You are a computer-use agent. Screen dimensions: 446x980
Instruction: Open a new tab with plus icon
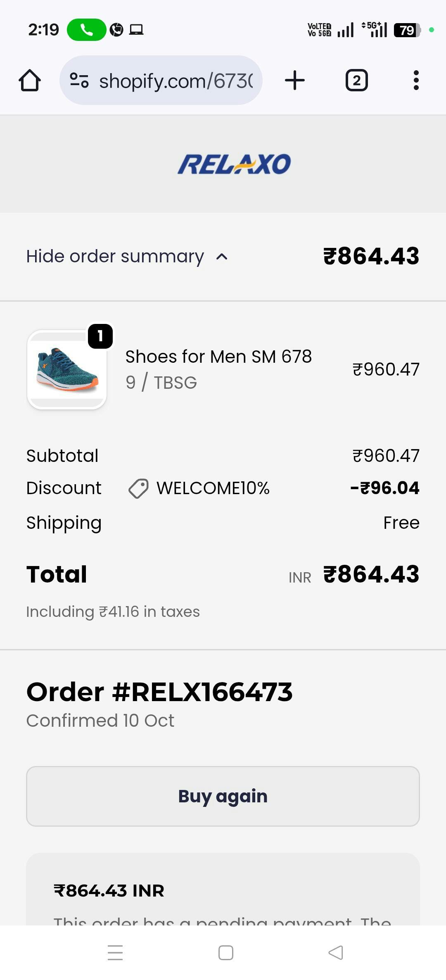tap(295, 80)
